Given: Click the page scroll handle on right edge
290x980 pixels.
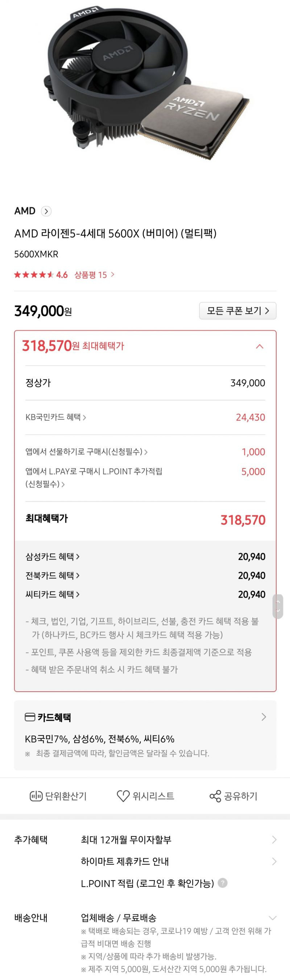Looking at the screenshot, I should [x=278, y=606].
